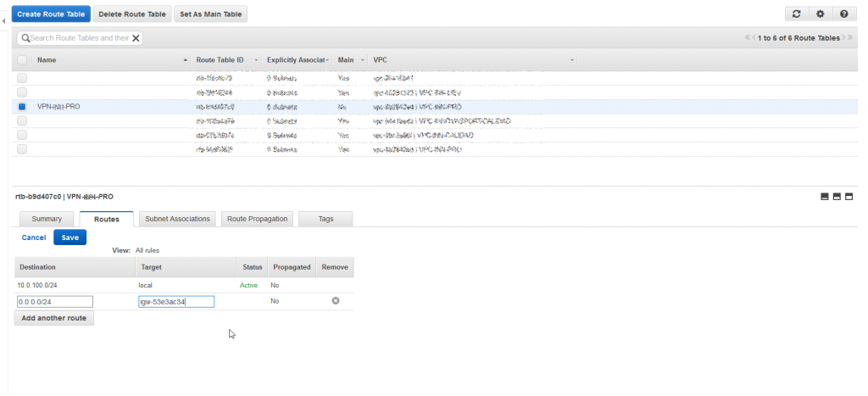
Task: Sort by the Name column arrow
Action: pos(186,60)
